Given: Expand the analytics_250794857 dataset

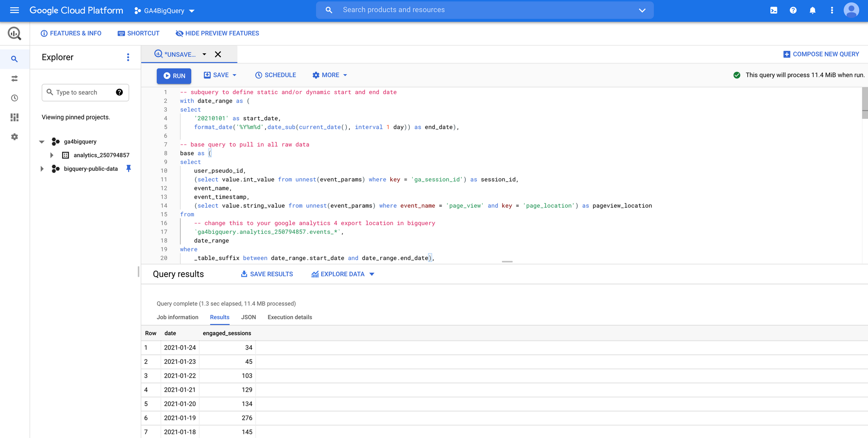Looking at the screenshot, I should pyautogui.click(x=52, y=155).
